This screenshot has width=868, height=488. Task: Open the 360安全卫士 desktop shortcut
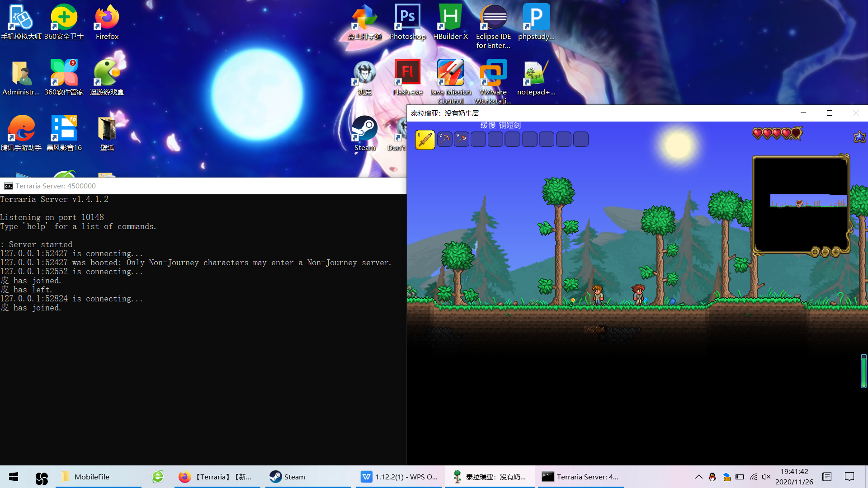[x=64, y=22]
